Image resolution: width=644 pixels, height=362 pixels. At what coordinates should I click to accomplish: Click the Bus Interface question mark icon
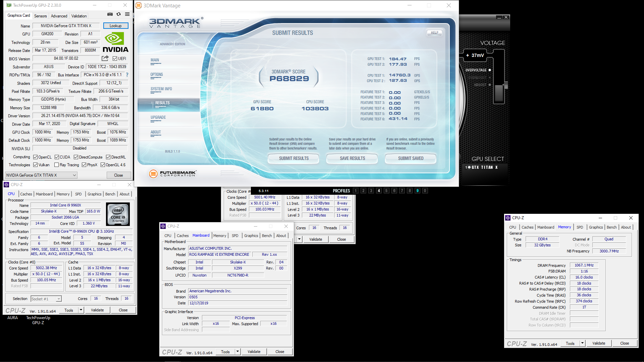pos(127,75)
